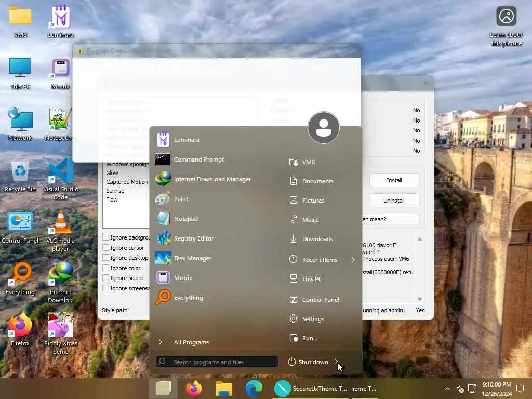The width and height of the screenshot is (532, 399).
Task: Focus the Search programs and files box
Action: point(217,362)
